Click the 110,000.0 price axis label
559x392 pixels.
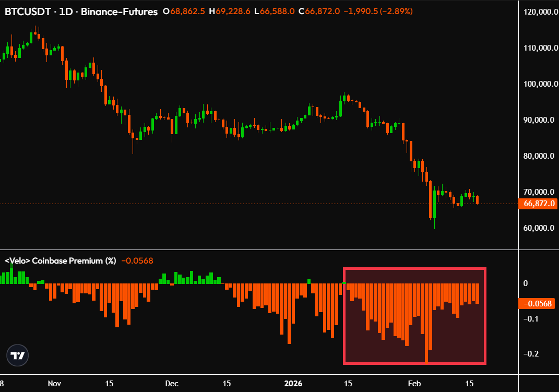pyautogui.click(x=541, y=47)
